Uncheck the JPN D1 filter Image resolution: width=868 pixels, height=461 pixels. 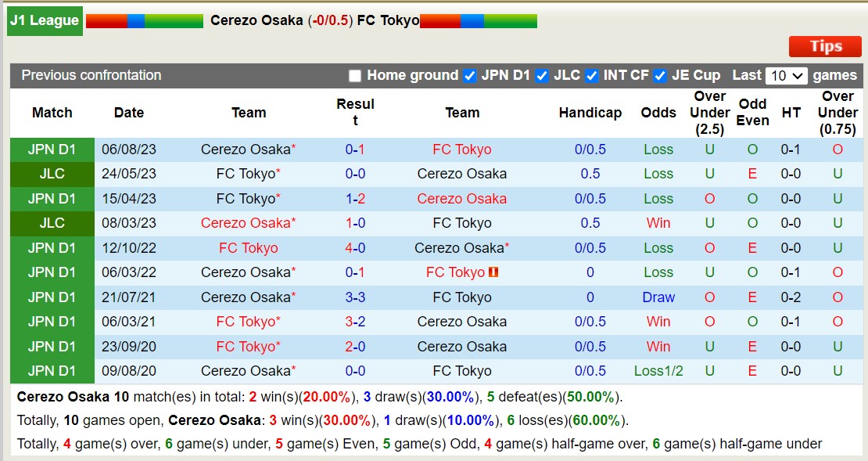pos(468,76)
